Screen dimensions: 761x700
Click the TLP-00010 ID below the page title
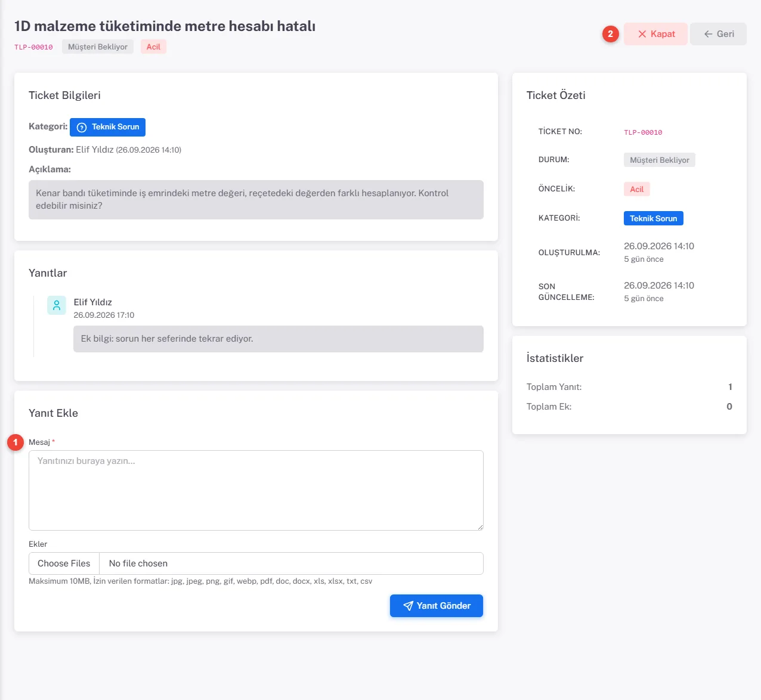click(x=33, y=47)
